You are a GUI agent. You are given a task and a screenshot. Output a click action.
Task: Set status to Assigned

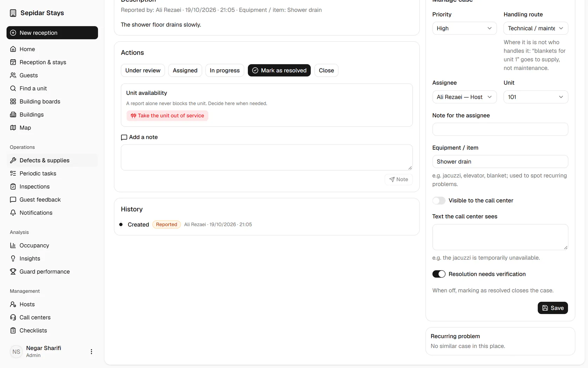point(185,70)
